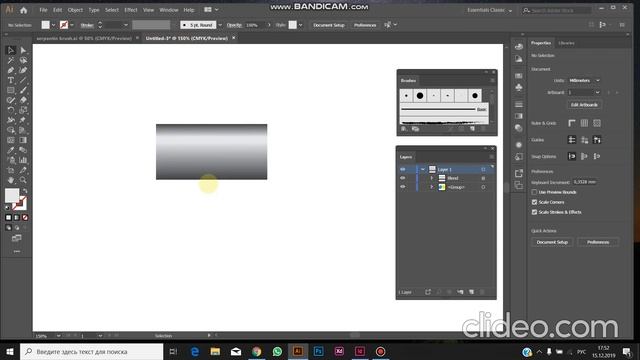640x360 pixels.
Task: Toggle the first Snap Options button
Action: point(572,156)
